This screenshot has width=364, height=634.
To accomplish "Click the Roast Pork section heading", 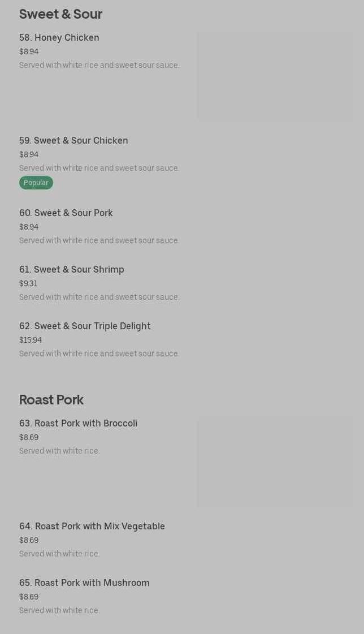I will coord(51,400).
